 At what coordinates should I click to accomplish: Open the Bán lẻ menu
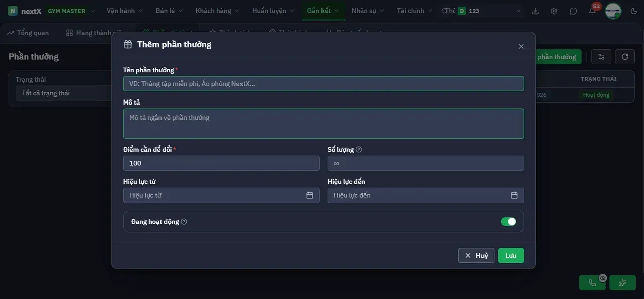pyautogui.click(x=170, y=11)
